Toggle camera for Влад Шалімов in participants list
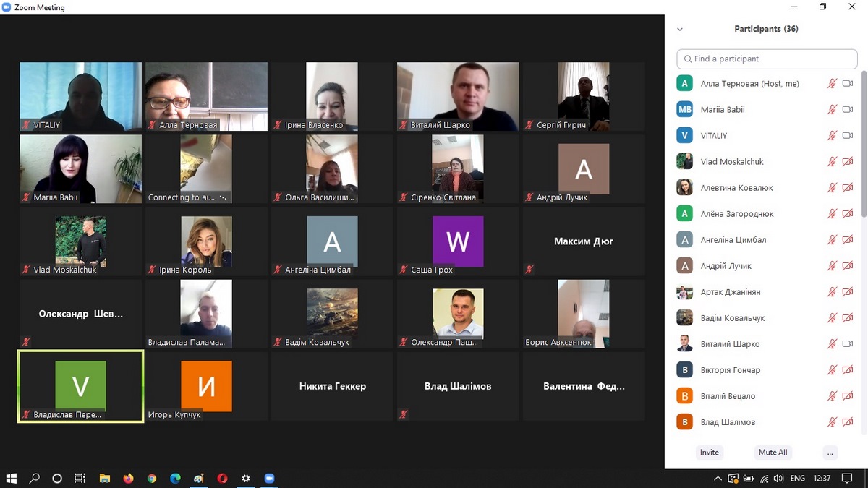 pos(848,422)
